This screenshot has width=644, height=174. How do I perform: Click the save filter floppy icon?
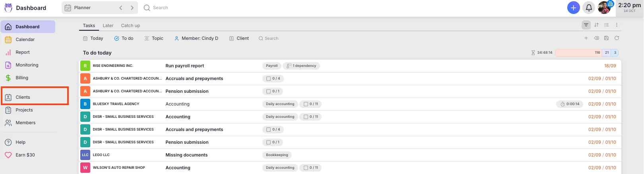606,38
